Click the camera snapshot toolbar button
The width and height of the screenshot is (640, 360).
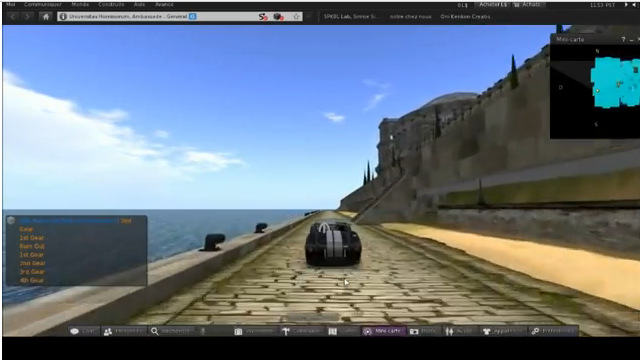click(424, 331)
